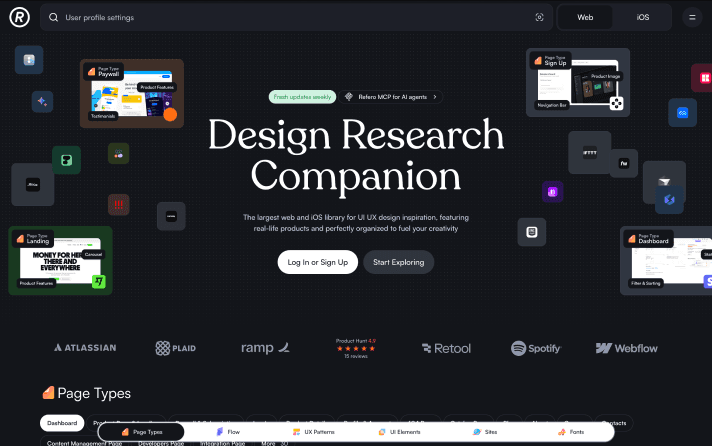Select UX Patterns in the bottom navigation

314,432
